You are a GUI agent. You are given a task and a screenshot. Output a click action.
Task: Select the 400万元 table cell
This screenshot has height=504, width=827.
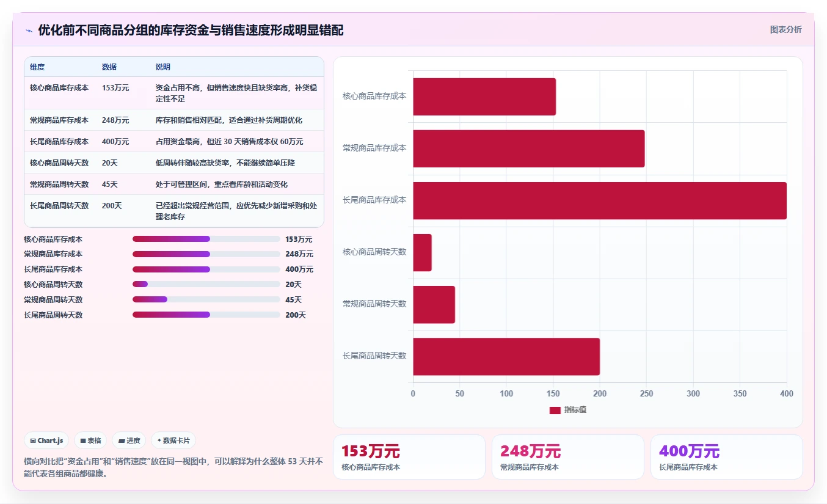coord(115,142)
